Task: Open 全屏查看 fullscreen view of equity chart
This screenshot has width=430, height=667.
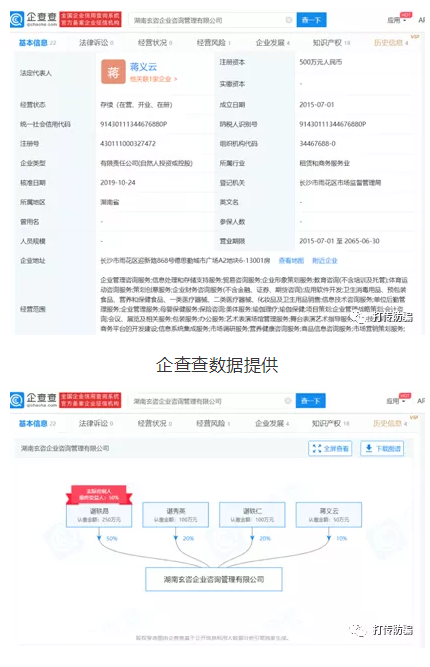Action: pos(330,448)
